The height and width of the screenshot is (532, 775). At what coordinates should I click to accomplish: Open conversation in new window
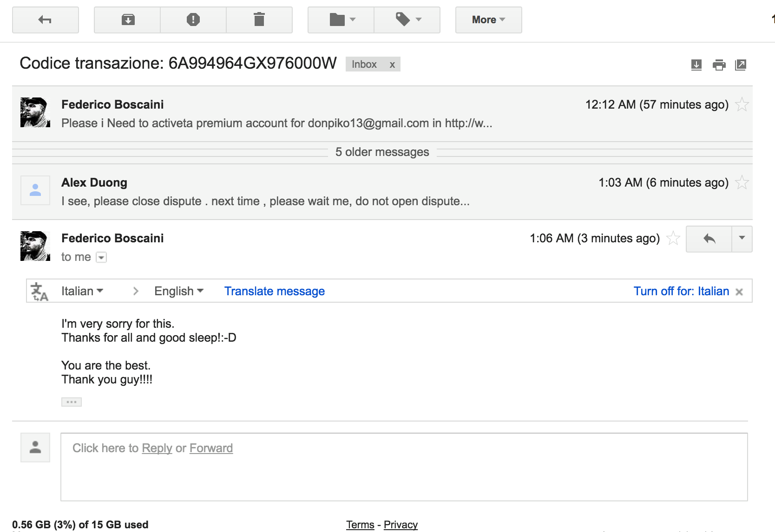pyautogui.click(x=741, y=65)
